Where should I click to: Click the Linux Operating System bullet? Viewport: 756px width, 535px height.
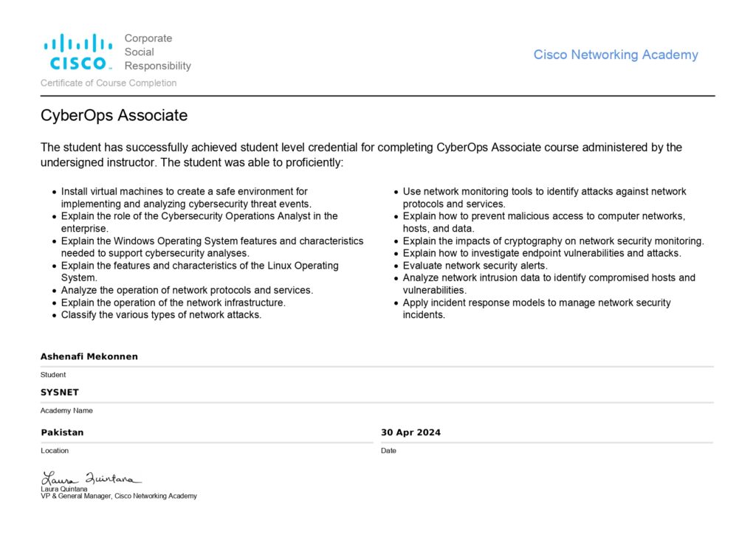coord(199,272)
